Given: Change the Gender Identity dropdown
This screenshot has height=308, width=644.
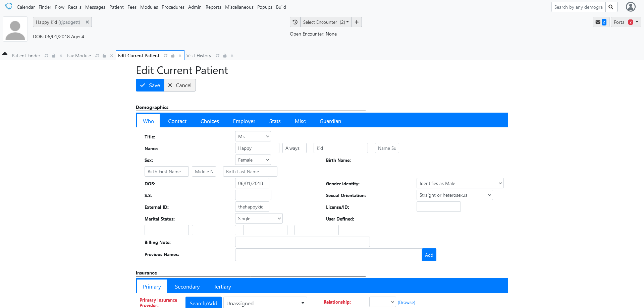Looking at the screenshot, I should coord(460,183).
